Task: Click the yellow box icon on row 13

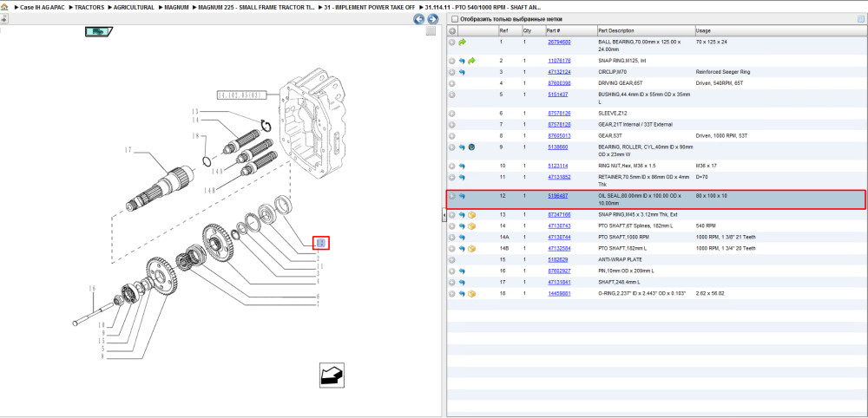Action: [471, 214]
